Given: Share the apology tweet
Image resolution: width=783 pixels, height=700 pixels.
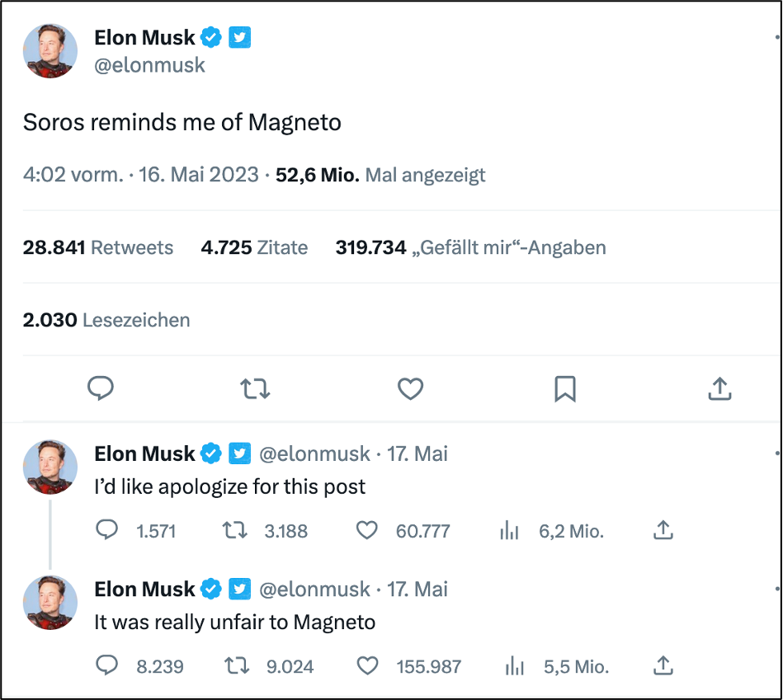Looking at the screenshot, I should point(663,530).
